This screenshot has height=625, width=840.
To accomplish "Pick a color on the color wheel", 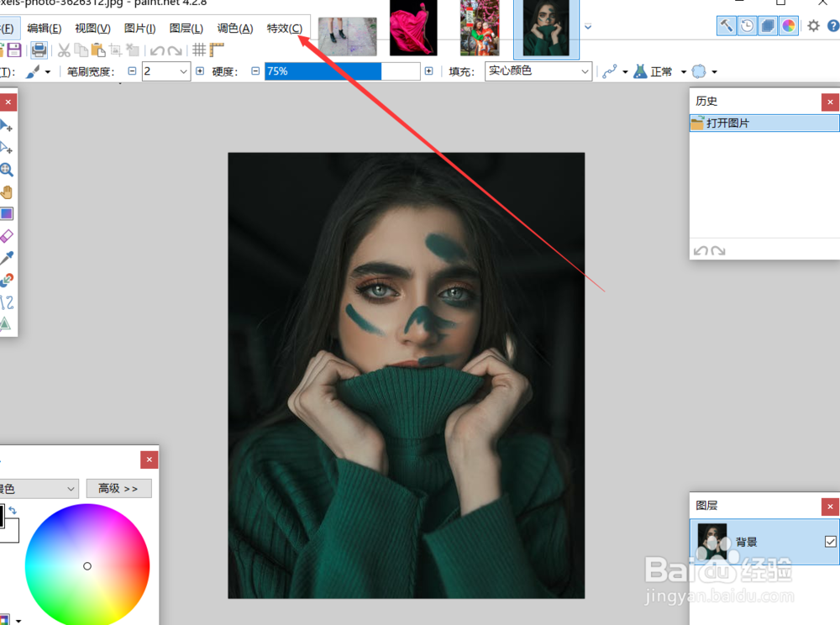I will point(87,565).
